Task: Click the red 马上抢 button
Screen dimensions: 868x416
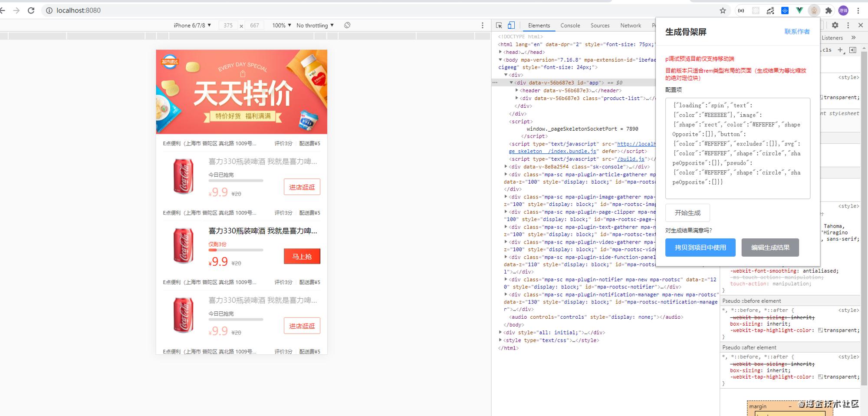Action: pos(302,256)
